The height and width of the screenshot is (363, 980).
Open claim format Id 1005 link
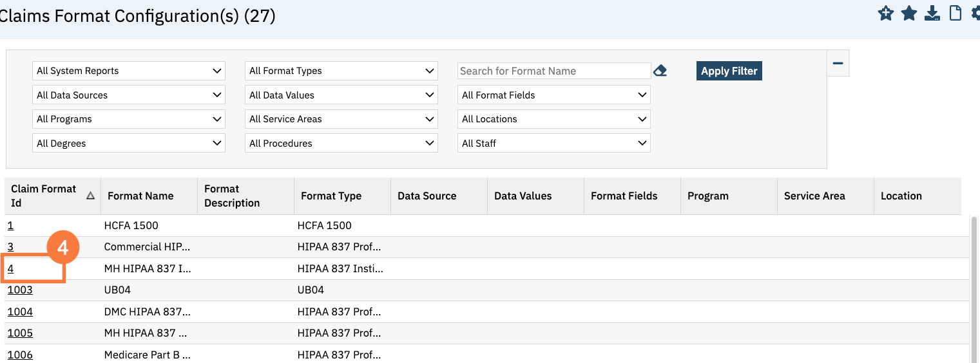click(20, 333)
